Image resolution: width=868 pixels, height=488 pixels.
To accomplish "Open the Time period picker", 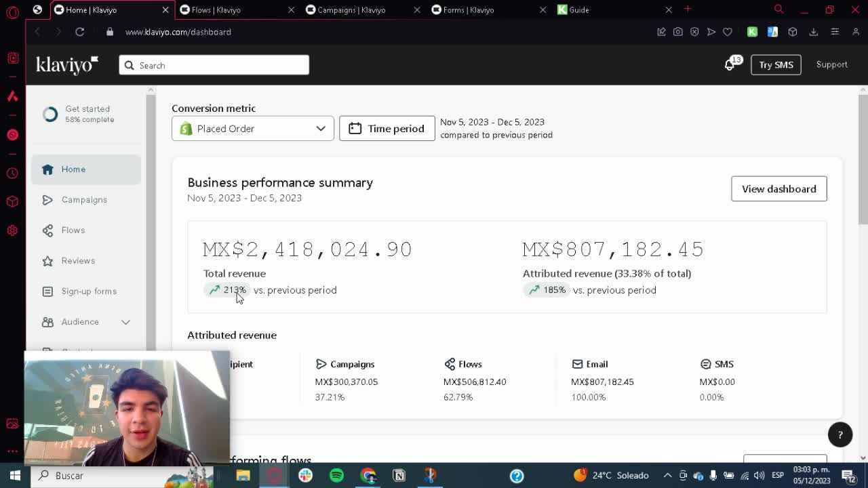I will (x=387, y=129).
